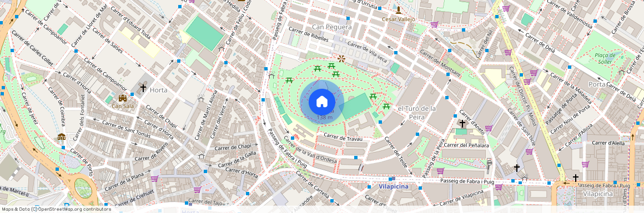Screen dimensions: 644x213
Task: Select the Vilapicina metro station marker
Action: coord(393,179)
